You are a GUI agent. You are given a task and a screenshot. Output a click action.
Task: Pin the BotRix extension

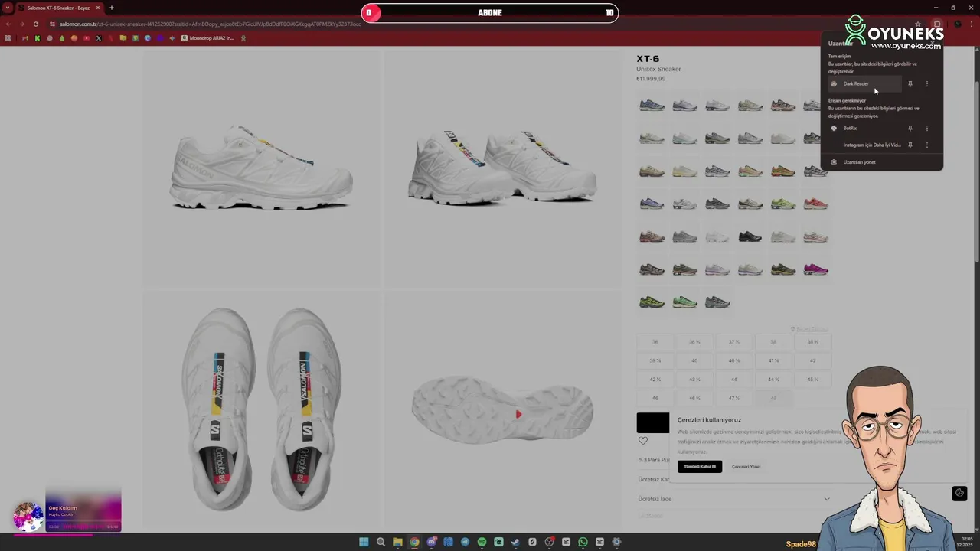click(x=910, y=129)
